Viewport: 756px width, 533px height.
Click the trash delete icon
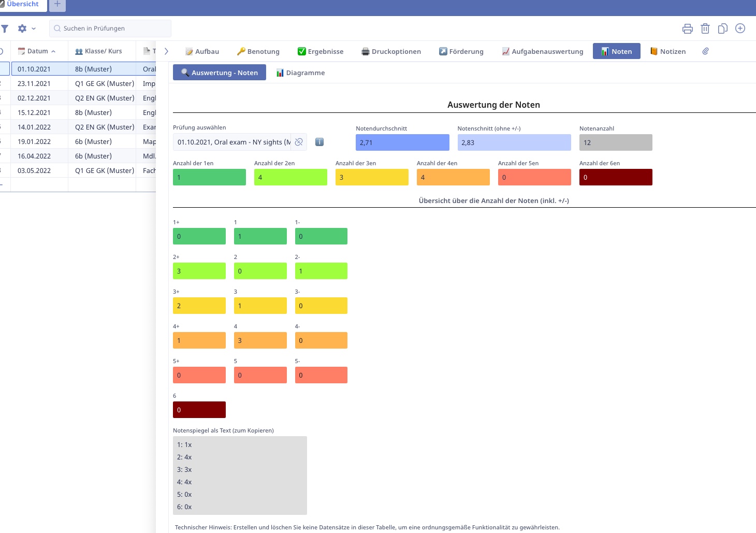705,28
